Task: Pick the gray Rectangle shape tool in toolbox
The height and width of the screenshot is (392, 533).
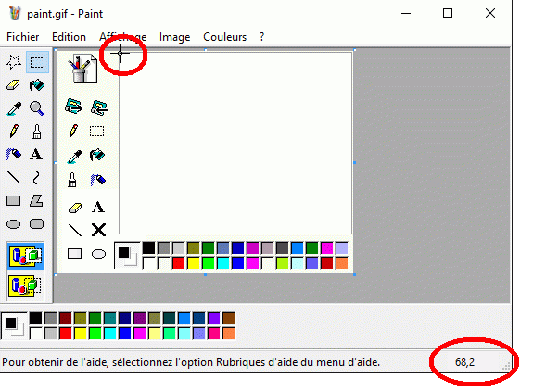Action: (14, 200)
